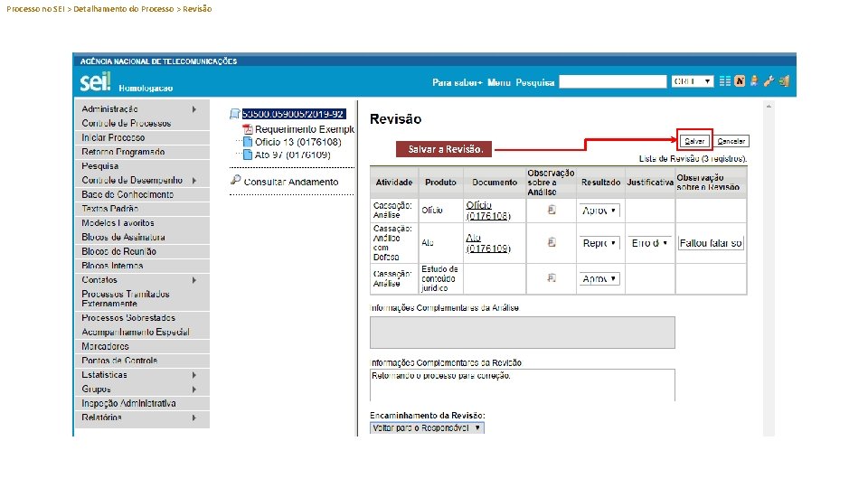Open Processos Sobrestados menu item
868x488 pixels.
point(142,318)
